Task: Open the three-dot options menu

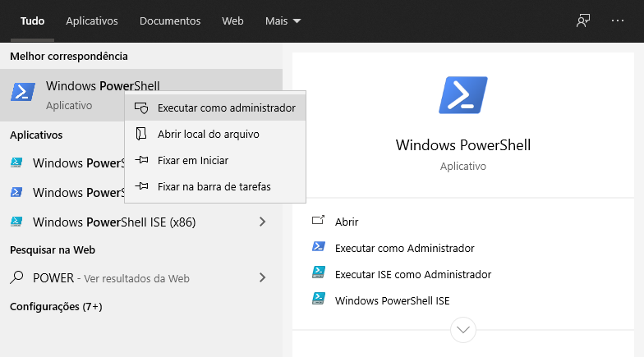Action: click(618, 21)
